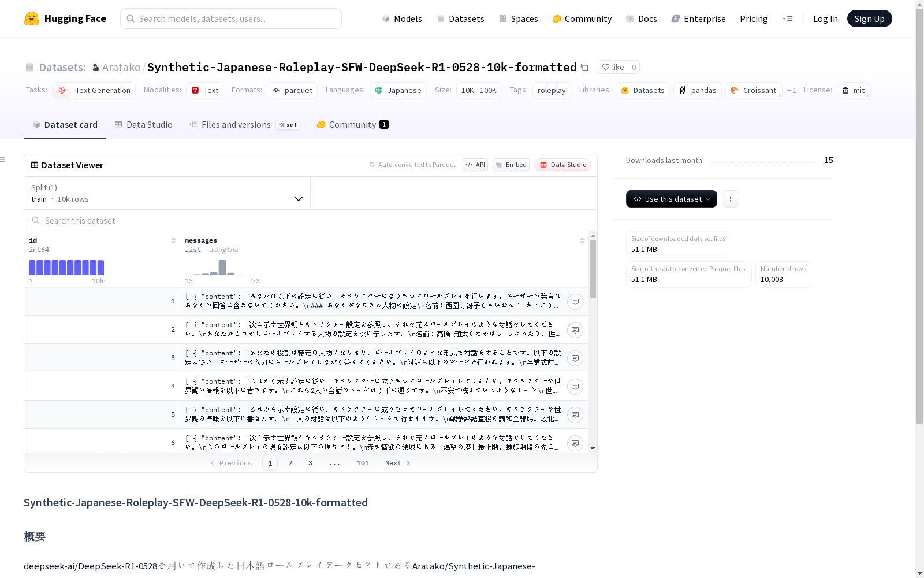The image size is (924, 578).
Task: Click the parquet format tag
Action: coord(292,90)
